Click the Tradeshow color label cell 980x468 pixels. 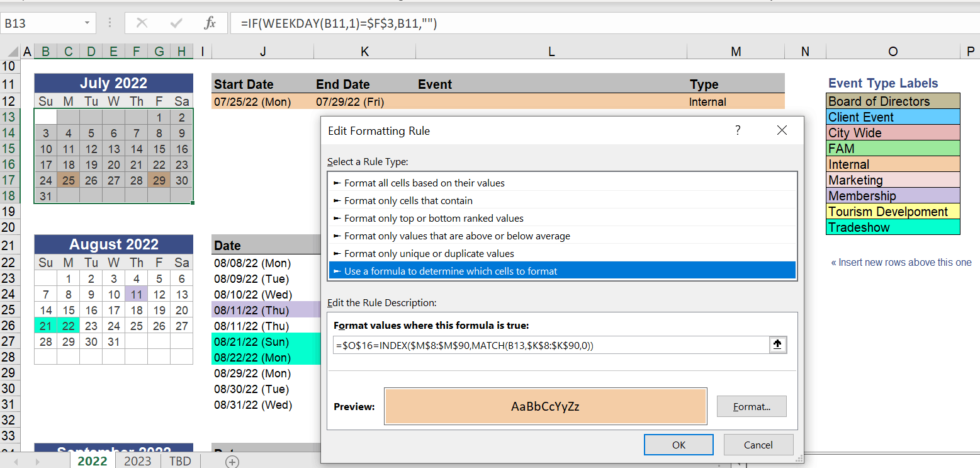893,227
